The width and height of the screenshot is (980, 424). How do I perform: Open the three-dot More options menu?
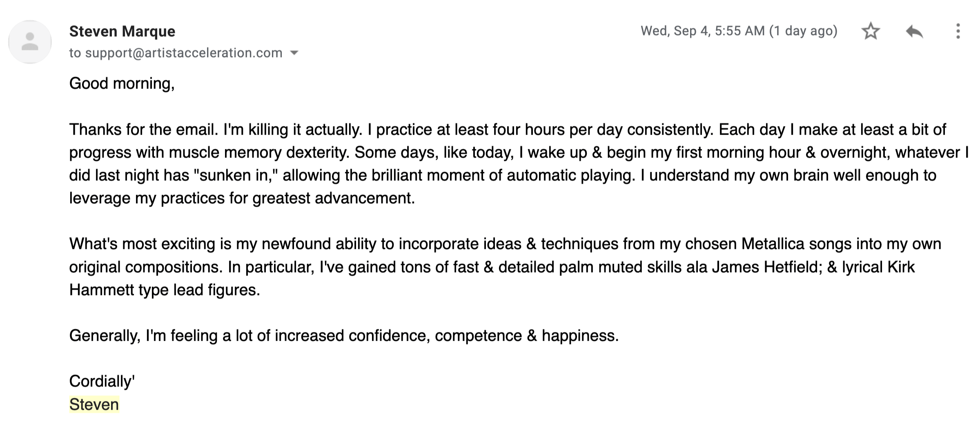click(x=958, y=31)
